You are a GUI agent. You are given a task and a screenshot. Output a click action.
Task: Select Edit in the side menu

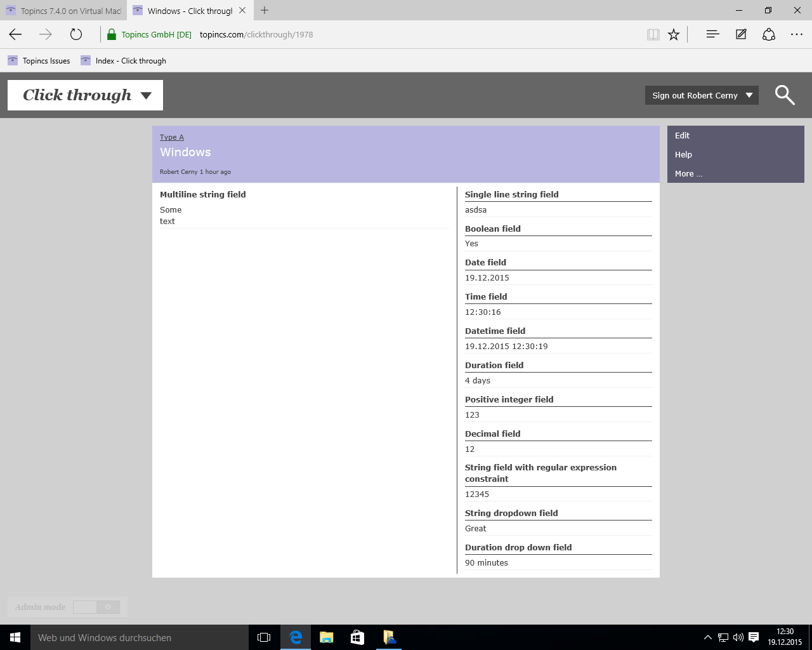(x=682, y=135)
